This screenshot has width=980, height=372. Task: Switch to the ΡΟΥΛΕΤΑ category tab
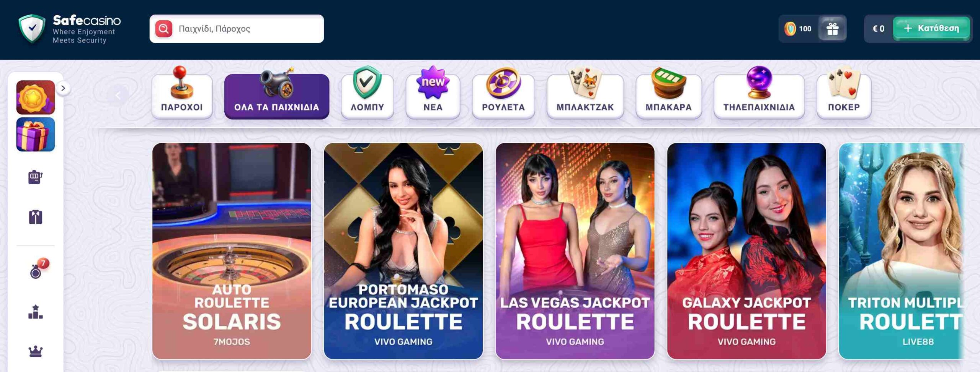pyautogui.click(x=503, y=96)
